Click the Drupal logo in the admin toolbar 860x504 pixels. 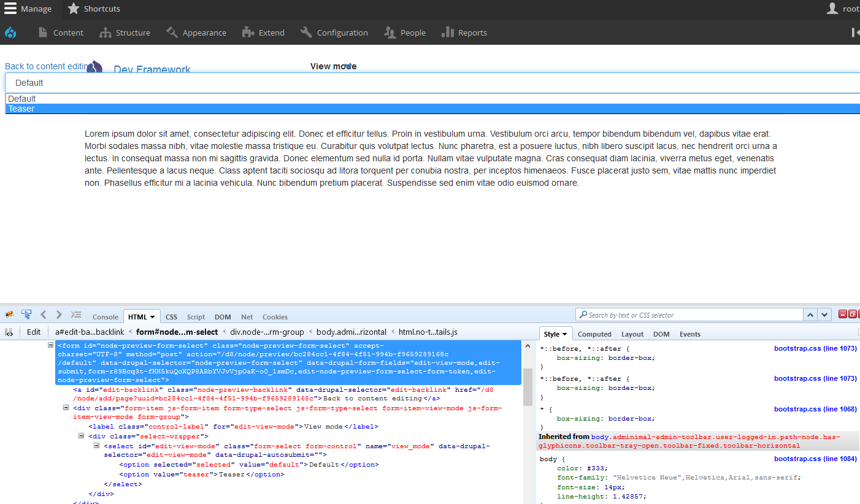(10, 32)
